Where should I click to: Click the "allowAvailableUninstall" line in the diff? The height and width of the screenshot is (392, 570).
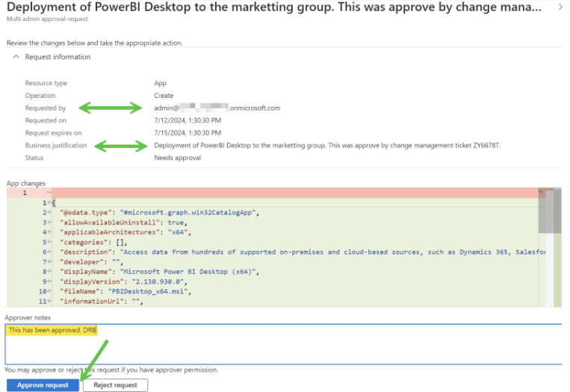(123, 223)
